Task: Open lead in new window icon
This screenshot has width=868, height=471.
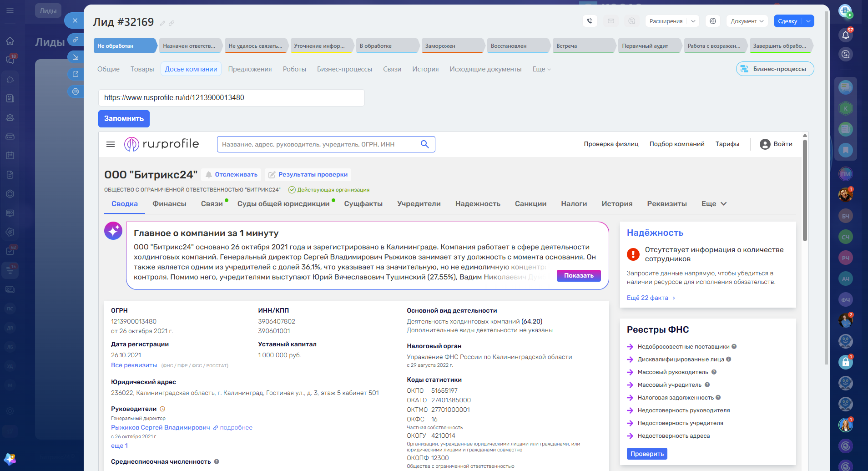Action: (x=75, y=74)
